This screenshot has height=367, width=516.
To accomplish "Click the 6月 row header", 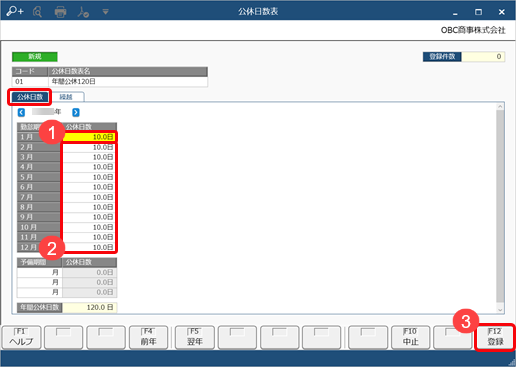I will (39, 187).
